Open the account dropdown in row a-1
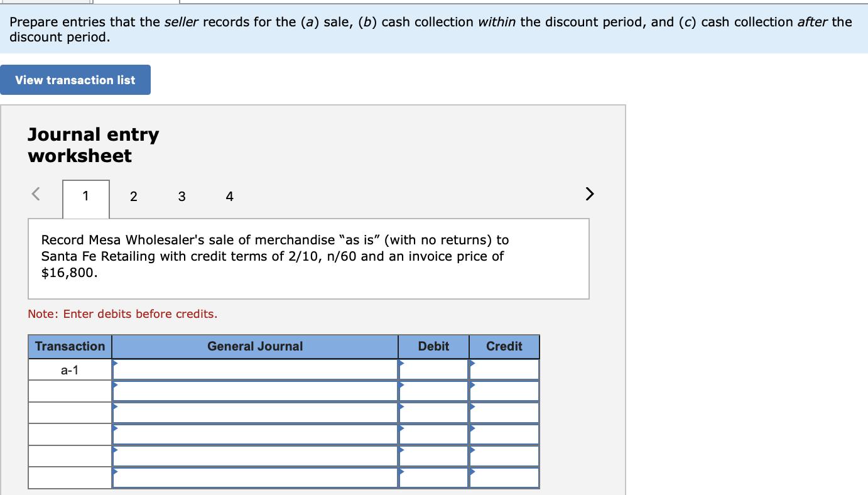The height and width of the screenshot is (495, 868). [115, 363]
